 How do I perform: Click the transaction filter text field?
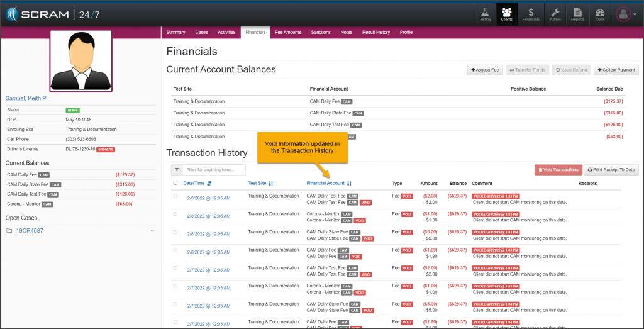[214, 170]
